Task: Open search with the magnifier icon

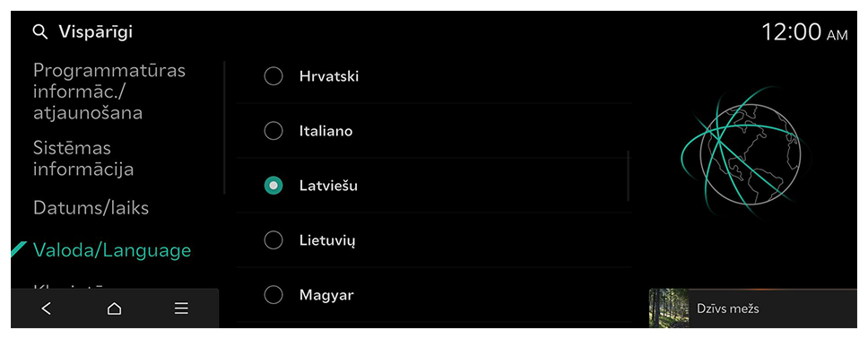Action: point(39,32)
